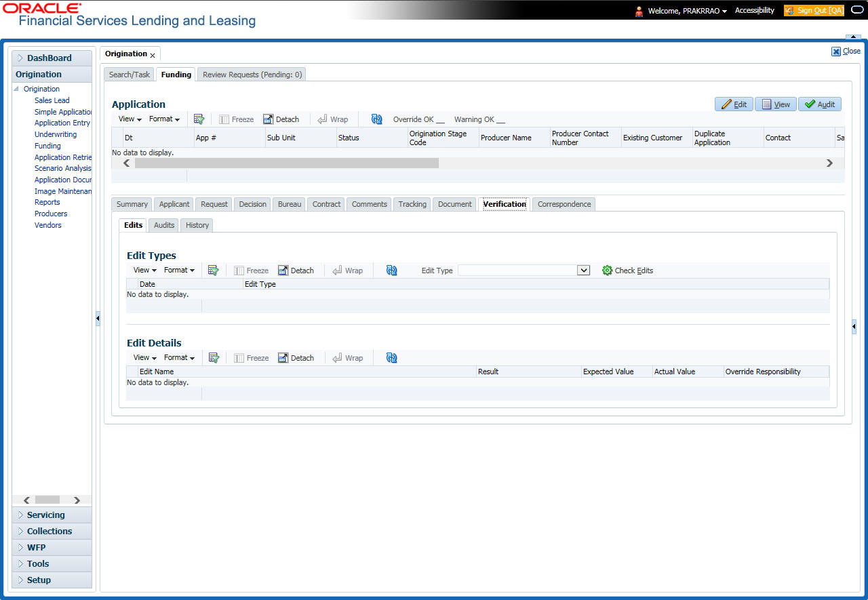
Task: Click the Detach icon in Application toolbar
Action: 269,119
